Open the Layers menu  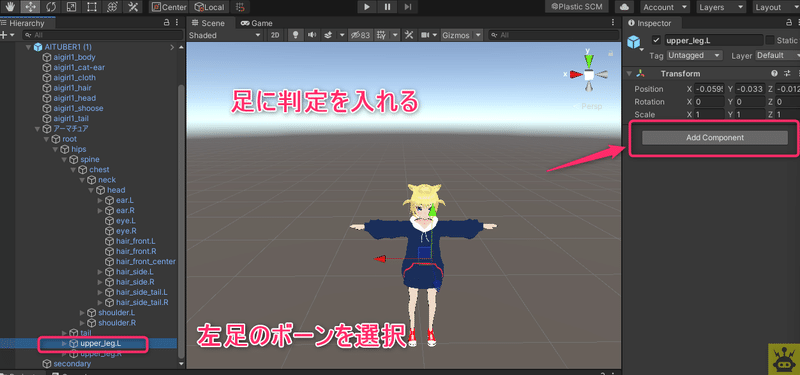pos(721,7)
